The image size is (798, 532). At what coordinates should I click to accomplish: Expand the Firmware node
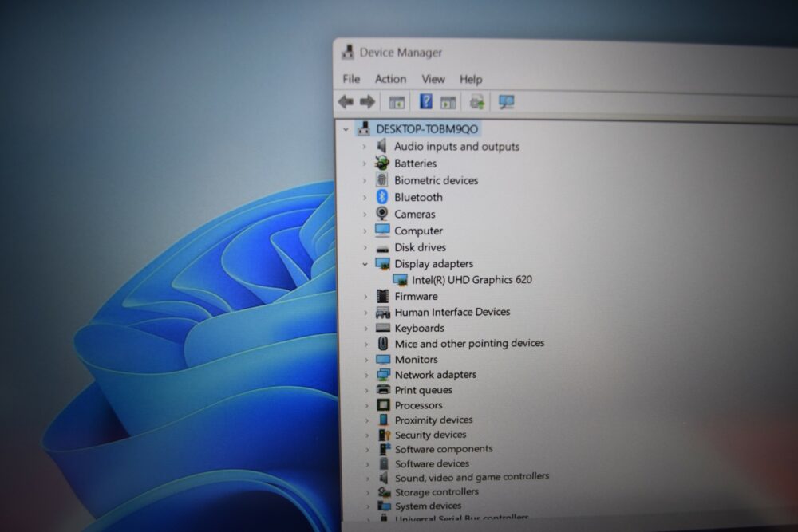365,297
